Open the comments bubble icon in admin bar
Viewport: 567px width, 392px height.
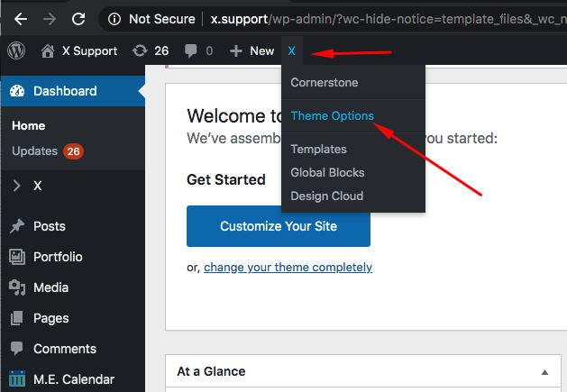pyautogui.click(x=190, y=51)
